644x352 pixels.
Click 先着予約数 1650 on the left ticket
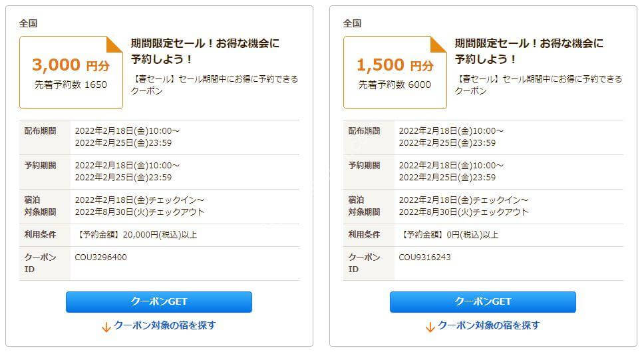(71, 85)
